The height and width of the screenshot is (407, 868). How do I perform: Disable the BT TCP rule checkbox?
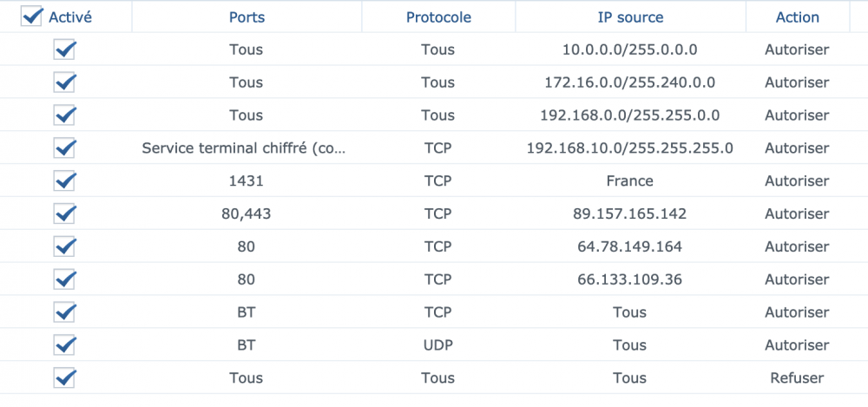(x=64, y=312)
